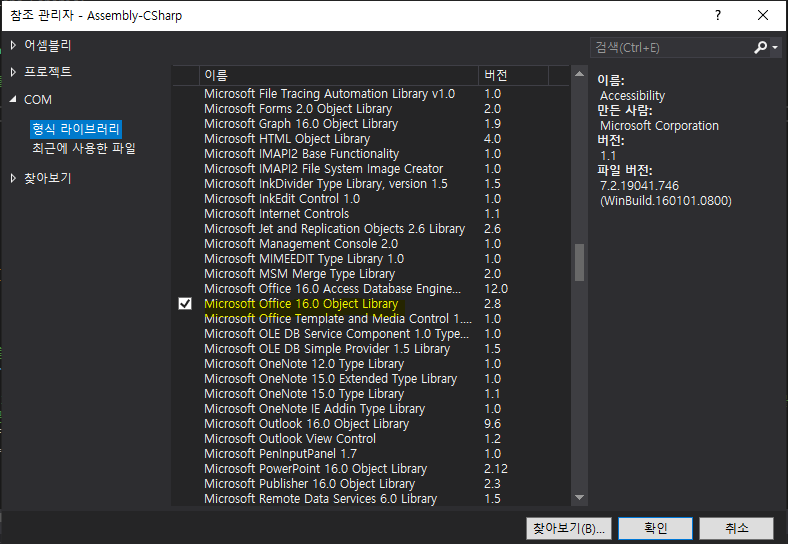Image resolution: width=788 pixels, height=544 pixels.
Task: Sort by the 버전 column header
Action: [513, 75]
